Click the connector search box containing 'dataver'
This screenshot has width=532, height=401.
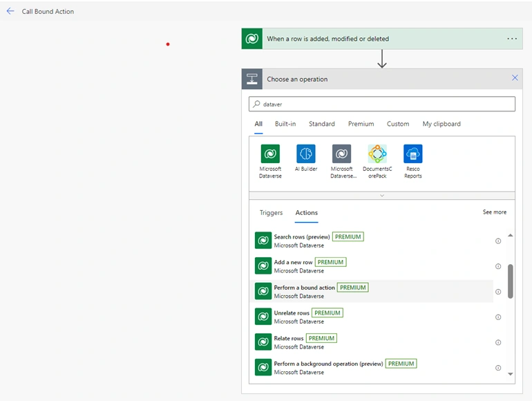pyautogui.click(x=382, y=104)
